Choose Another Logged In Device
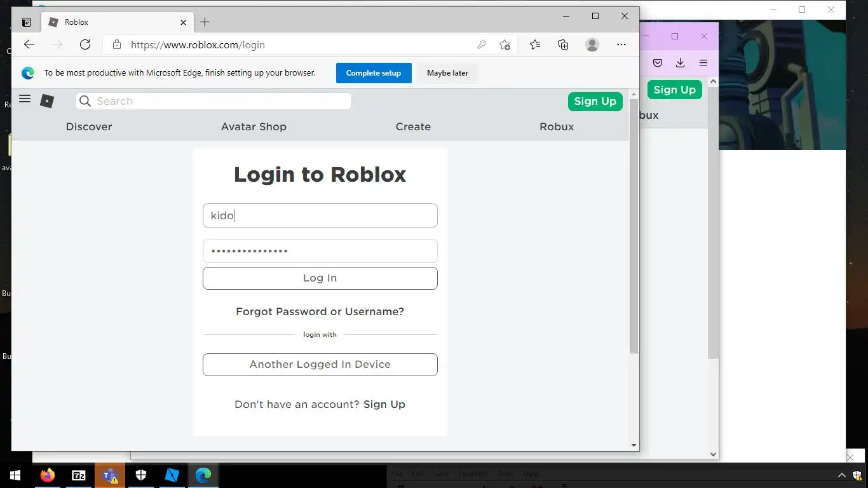 tap(320, 365)
